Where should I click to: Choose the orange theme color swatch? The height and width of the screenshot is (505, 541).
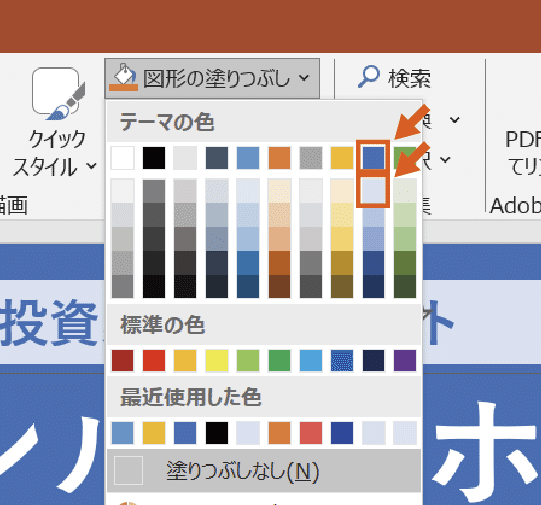(279, 158)
